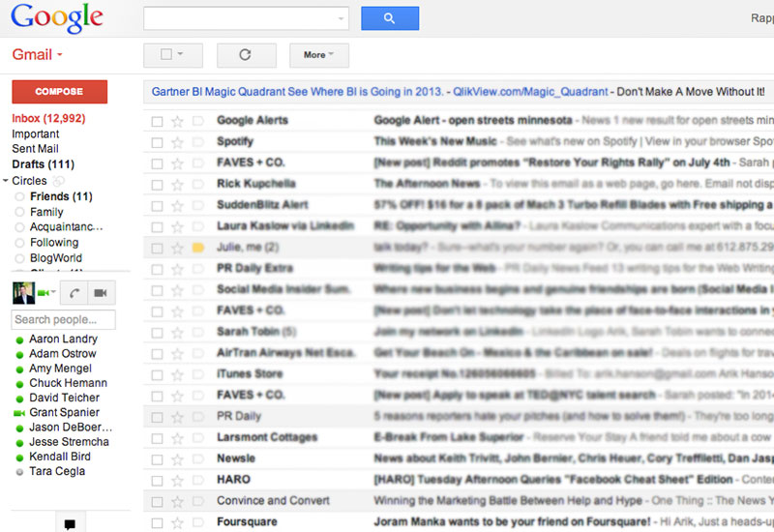
Task: Open the Gartner BI Magic Quadrant ad link
Action: pos(297,92)
